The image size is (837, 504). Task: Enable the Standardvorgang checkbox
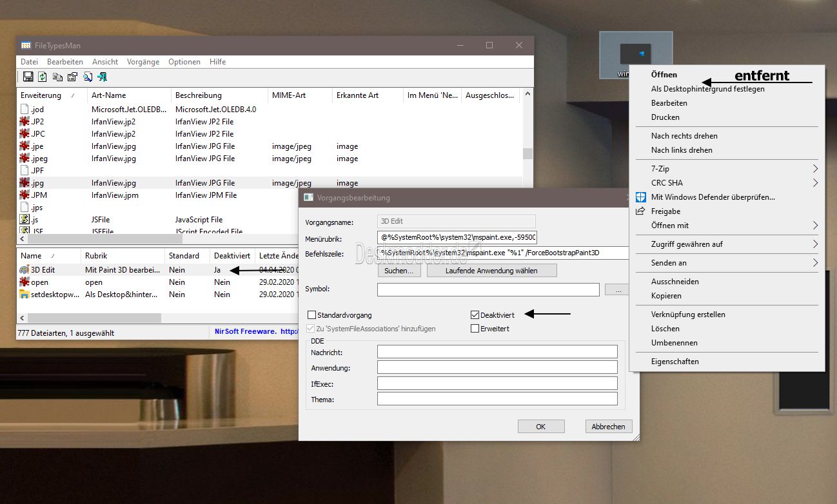312,315
